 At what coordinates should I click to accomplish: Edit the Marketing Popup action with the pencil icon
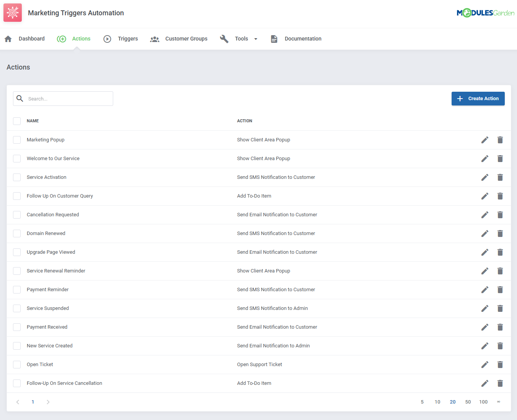(484, 140)
